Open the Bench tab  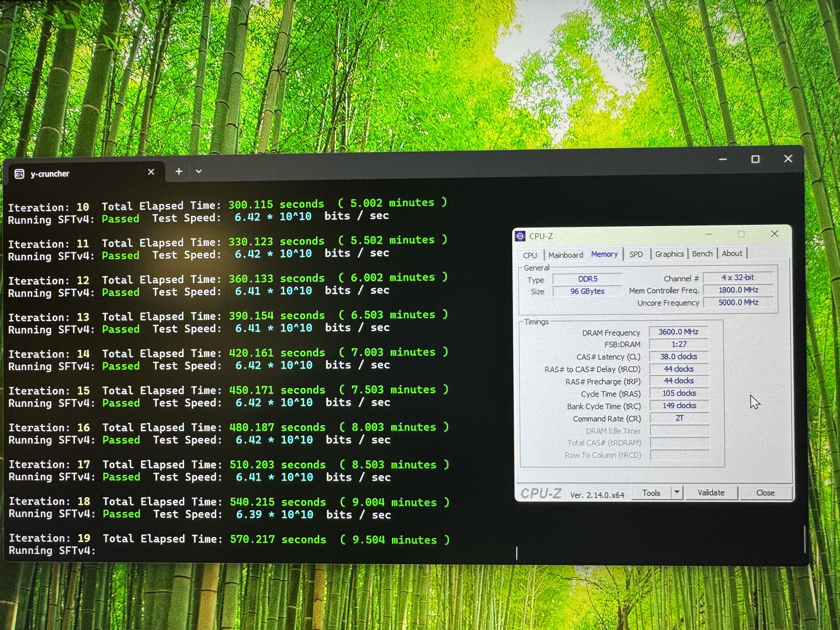(x=702, y=254)
